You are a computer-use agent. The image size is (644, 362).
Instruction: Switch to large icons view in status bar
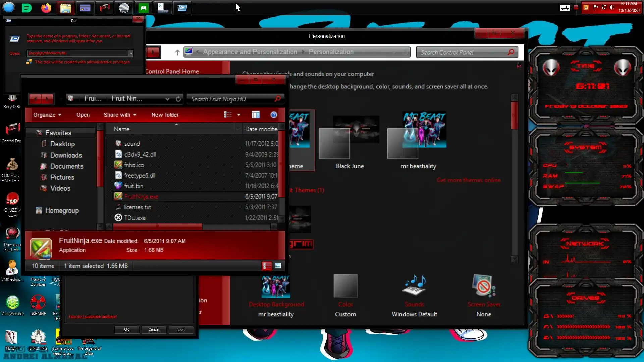click(278, 266)
